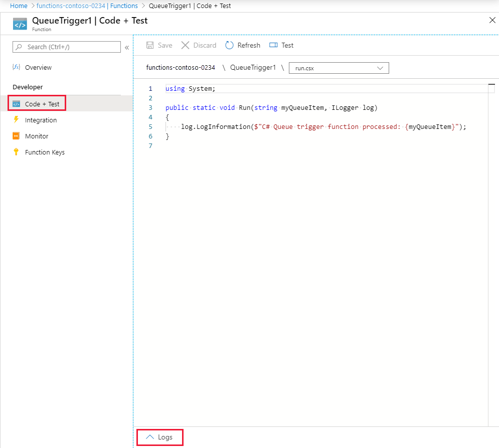Select the Integration lightning icon in sidebar
Screen dimensions: 499x448
click(17, 120)
